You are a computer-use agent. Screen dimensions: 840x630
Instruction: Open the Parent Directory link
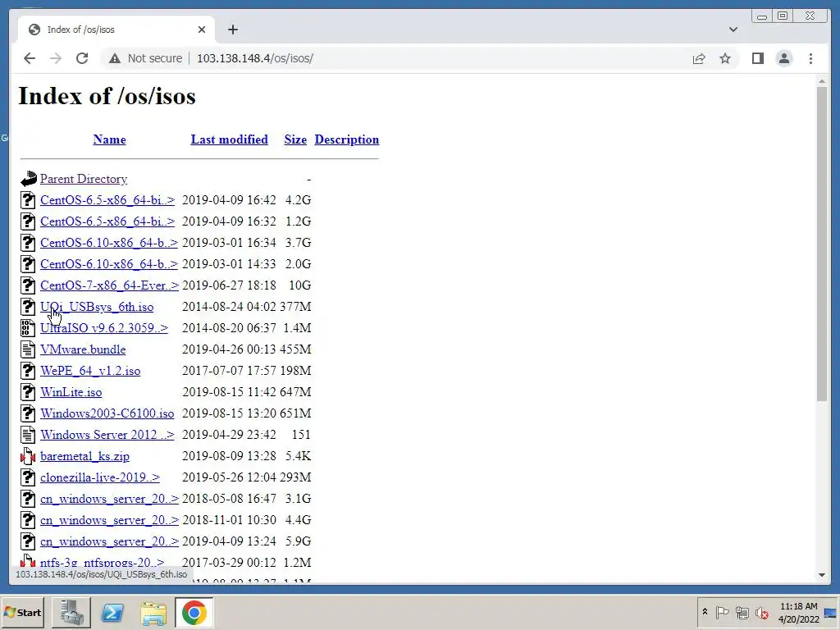point(84,179)
